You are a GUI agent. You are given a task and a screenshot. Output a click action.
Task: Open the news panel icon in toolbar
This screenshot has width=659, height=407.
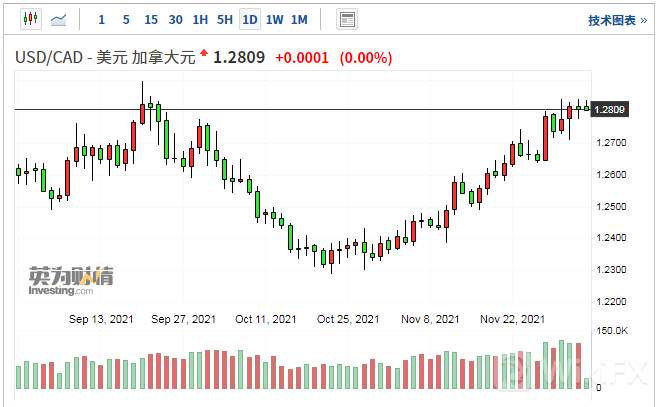[346, 19]
